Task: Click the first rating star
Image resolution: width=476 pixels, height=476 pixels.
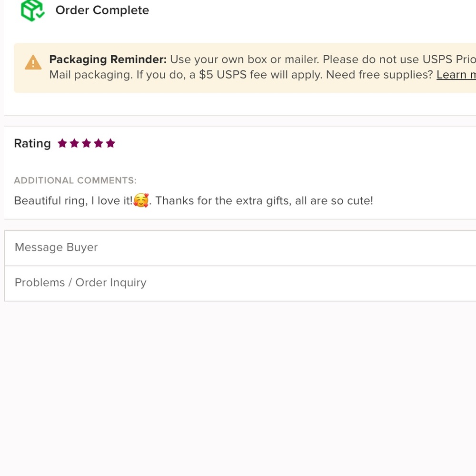Action: click(62, 143)
